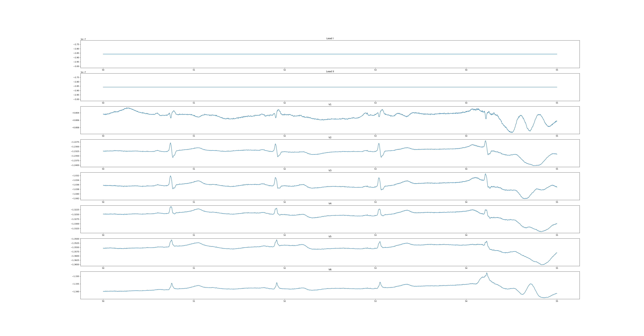Screen dimensions: 644x336
Task: Click the x-axis tick 55 under Lead I
Action: tap(557, 70)
